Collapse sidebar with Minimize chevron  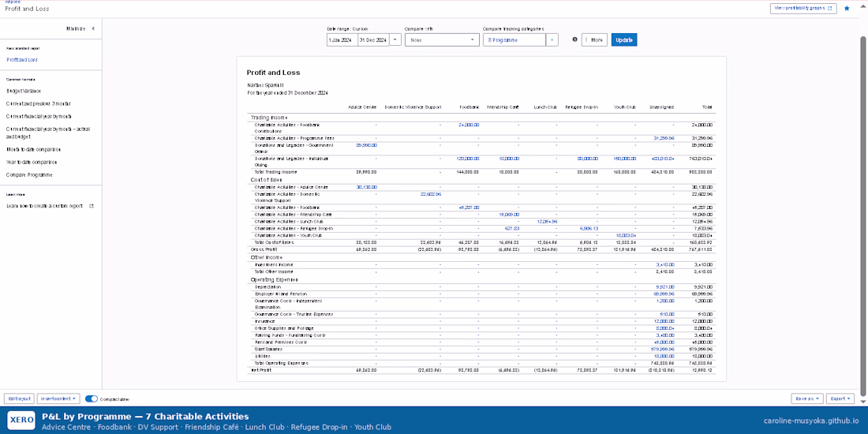point(93,28)
